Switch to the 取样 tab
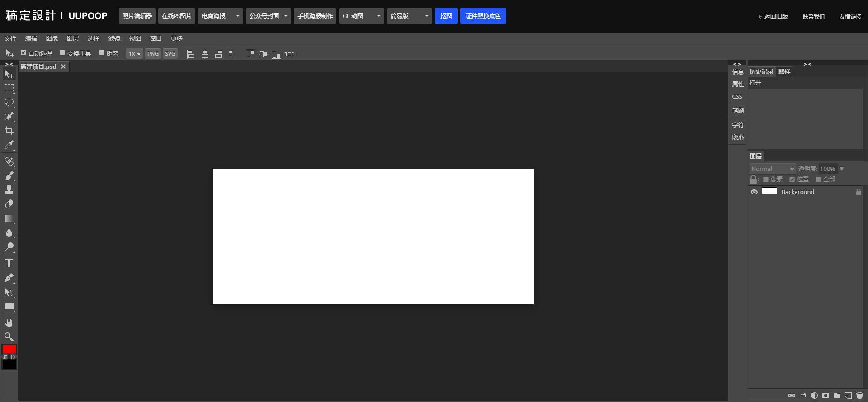 (784, 71)
